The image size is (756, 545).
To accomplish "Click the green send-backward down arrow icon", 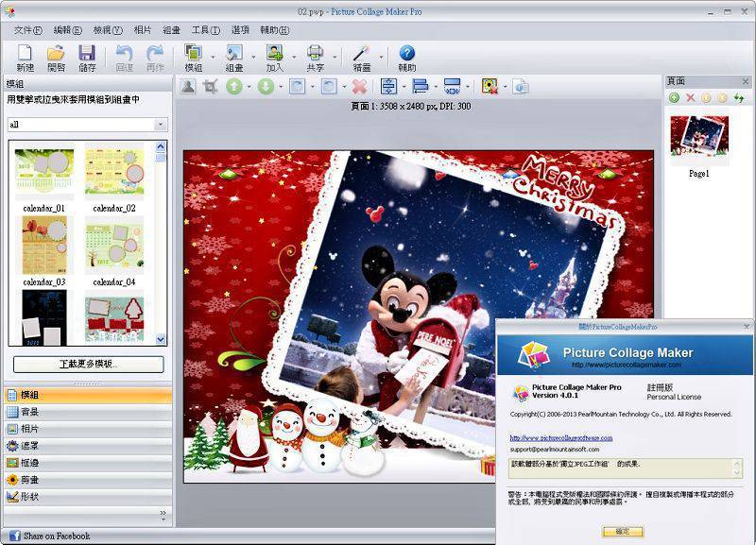I will pyautogui.click(x=266, y=87).
